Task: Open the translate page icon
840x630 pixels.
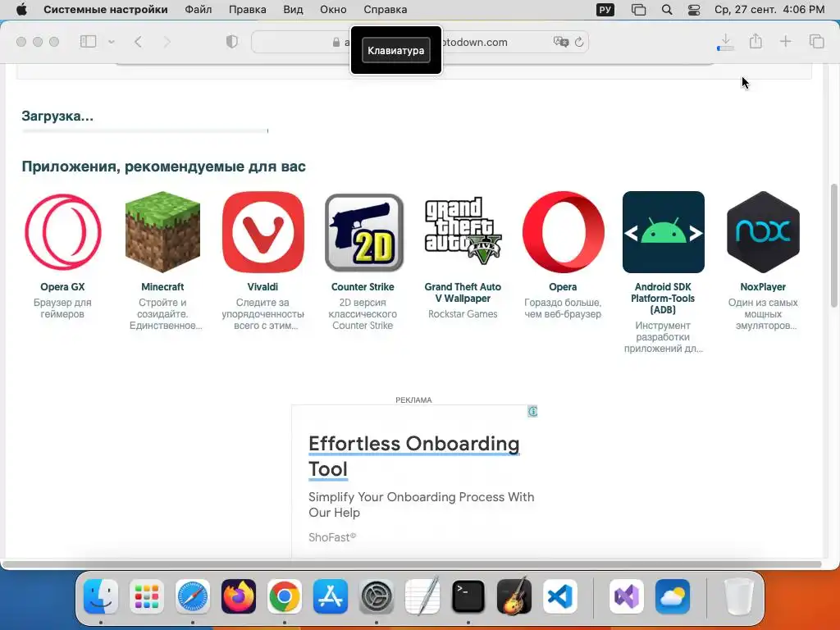Action: pyautogui.click(x=560, y=42)
